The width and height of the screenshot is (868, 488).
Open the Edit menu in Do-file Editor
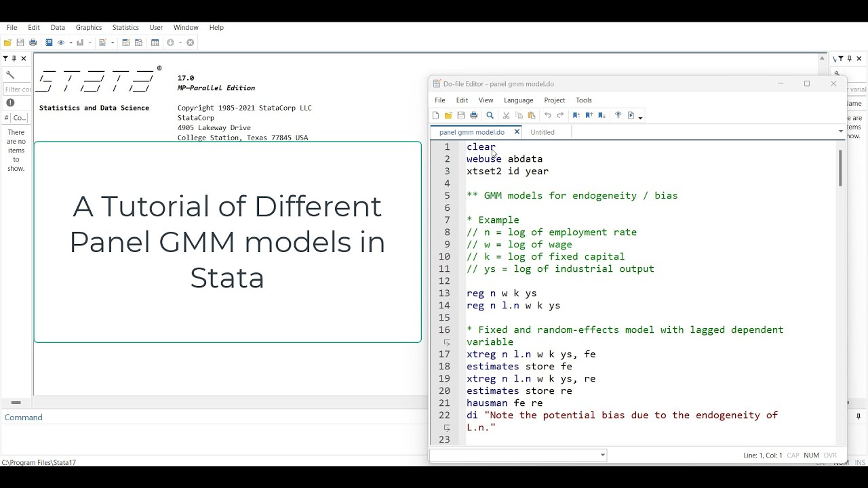(x=462, y=100)
